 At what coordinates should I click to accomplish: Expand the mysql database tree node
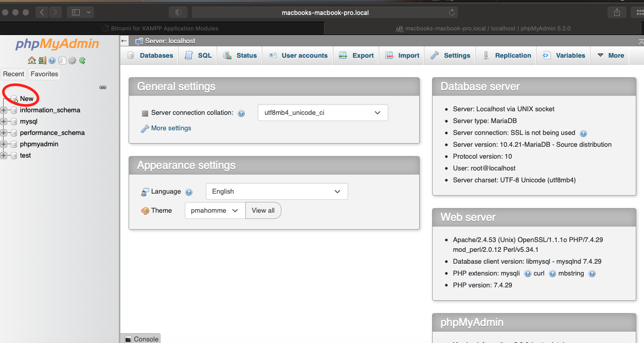[4, 122]
